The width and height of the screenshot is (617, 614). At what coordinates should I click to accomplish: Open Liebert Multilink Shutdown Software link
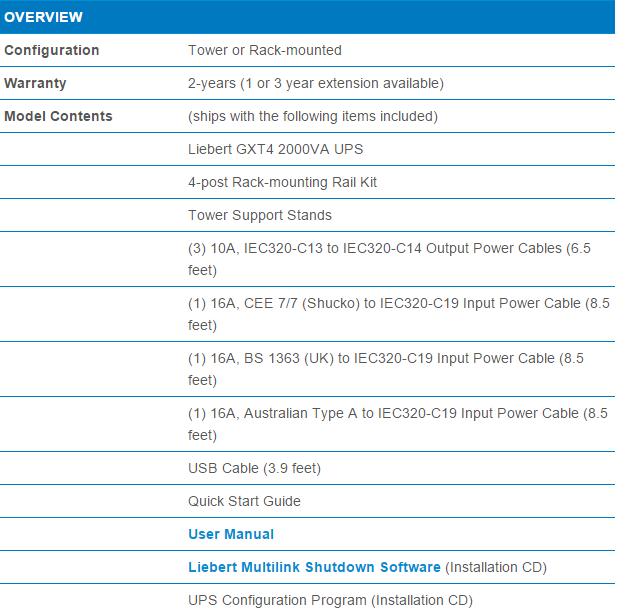[314, 567]
